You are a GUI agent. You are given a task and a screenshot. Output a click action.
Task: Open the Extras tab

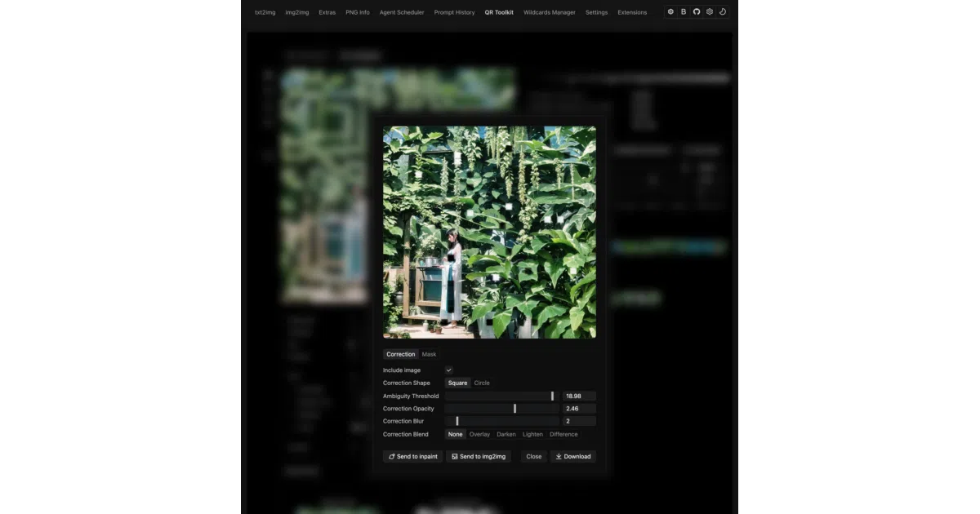pos(327,12)
